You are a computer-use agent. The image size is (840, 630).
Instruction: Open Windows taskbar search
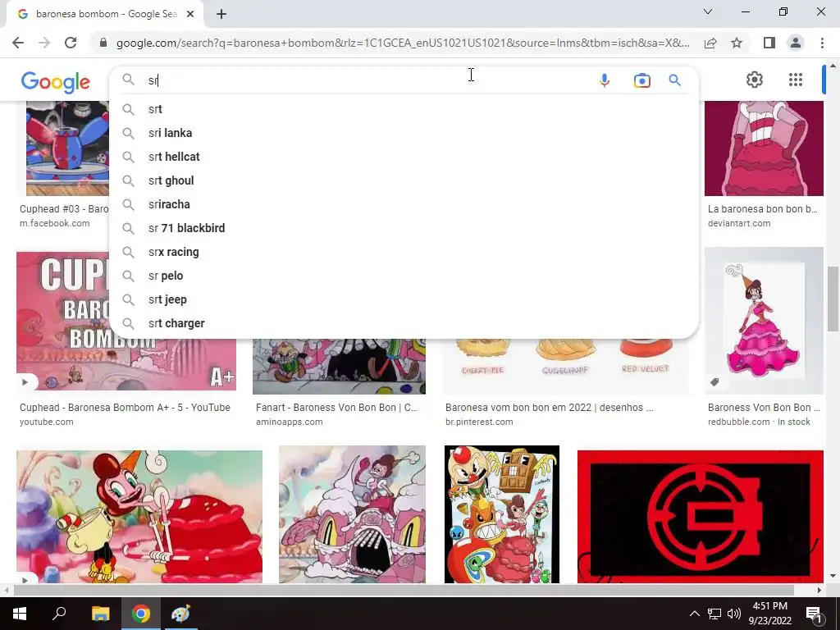pos(59,614)
